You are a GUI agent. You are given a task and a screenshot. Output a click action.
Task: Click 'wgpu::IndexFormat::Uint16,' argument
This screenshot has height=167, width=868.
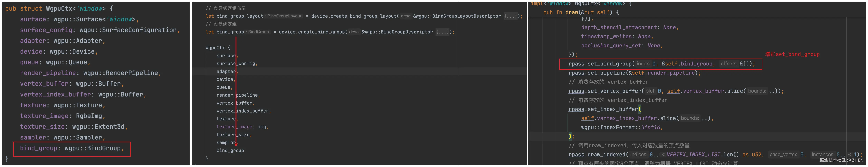pos(622,128)
